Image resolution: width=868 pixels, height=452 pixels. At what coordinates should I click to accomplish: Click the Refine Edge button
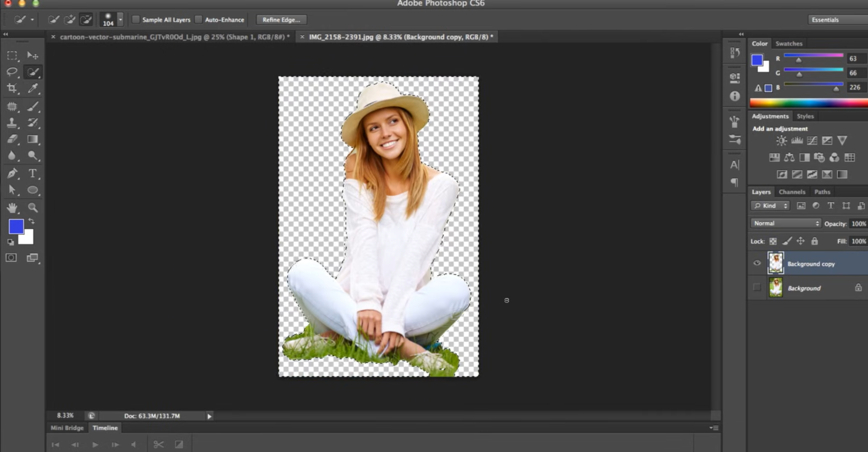[x=281, y=20]
